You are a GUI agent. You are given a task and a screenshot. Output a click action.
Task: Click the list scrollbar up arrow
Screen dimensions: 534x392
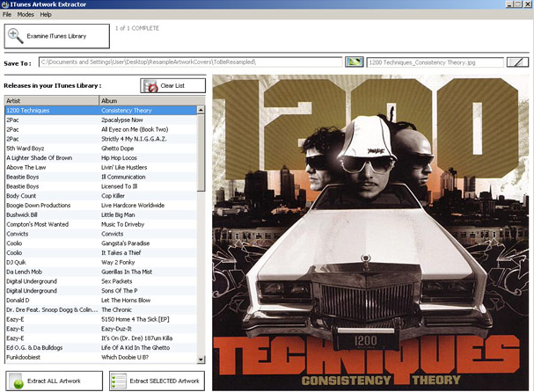[x=201, y=110]
